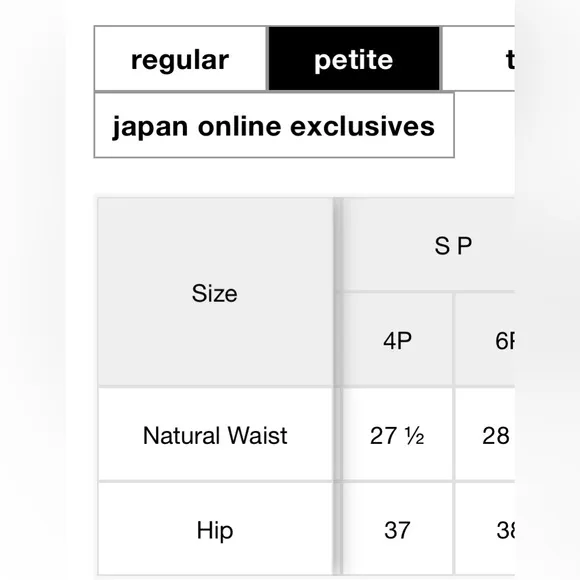Click the 27 ½ waist measurement cell

point(397,435)
